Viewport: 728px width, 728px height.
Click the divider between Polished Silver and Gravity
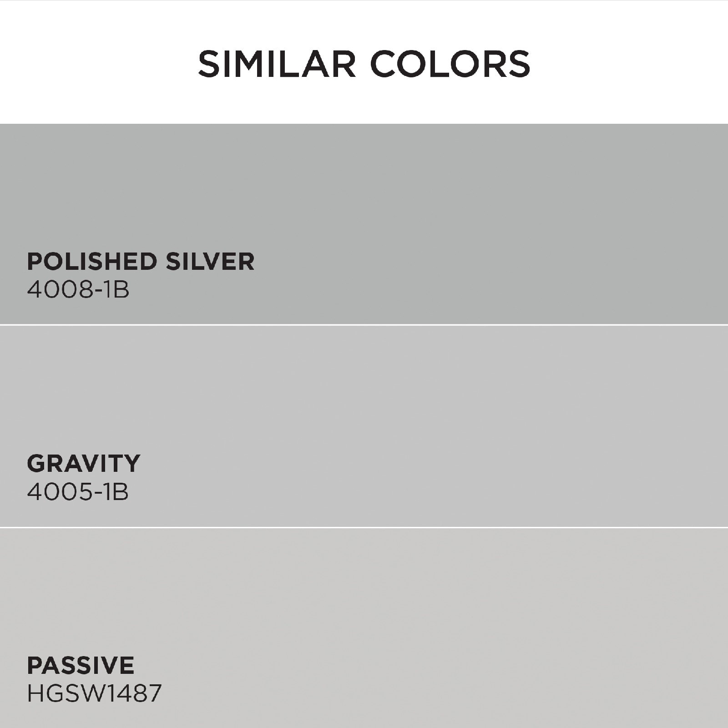[364, 325]
